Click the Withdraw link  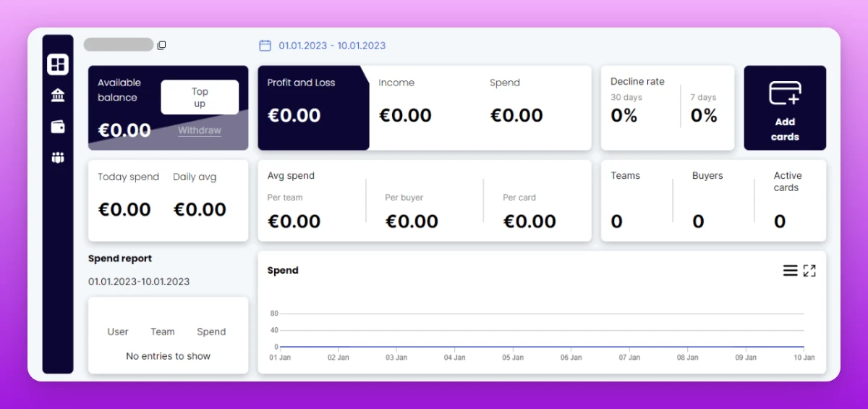200,130
